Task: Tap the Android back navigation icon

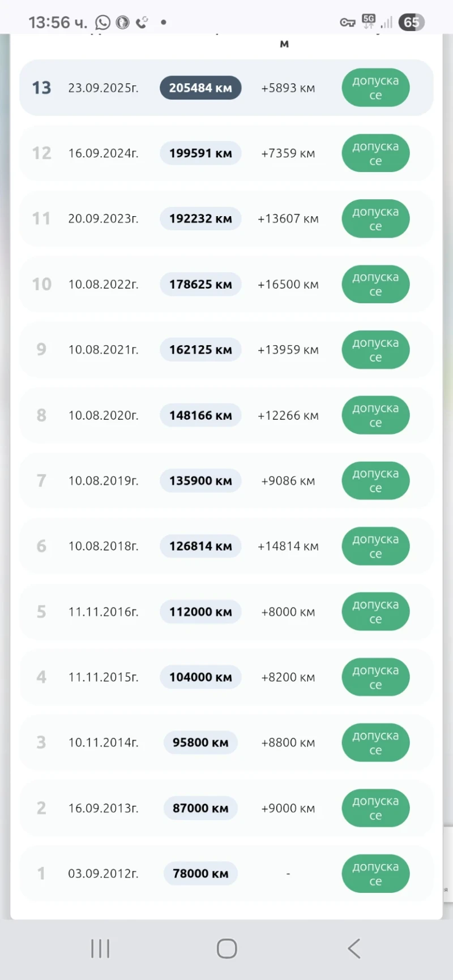Action: click(x=354, y=948)
